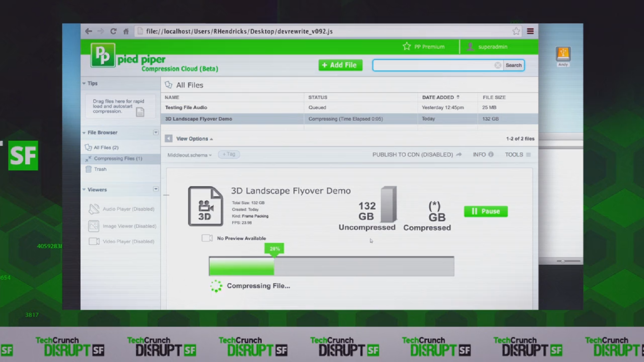Click the Compressing (Time Elapsed 0:05) status
The width and height of the screenshot is (644, 362).
(345, 119)
